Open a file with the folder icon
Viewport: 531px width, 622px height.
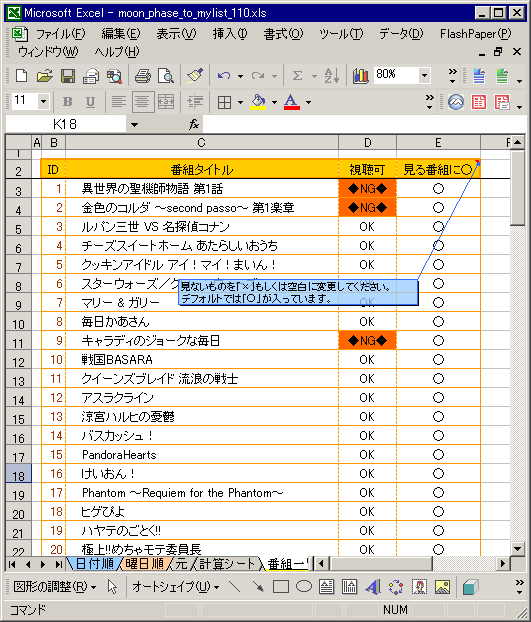click(44, 75)
